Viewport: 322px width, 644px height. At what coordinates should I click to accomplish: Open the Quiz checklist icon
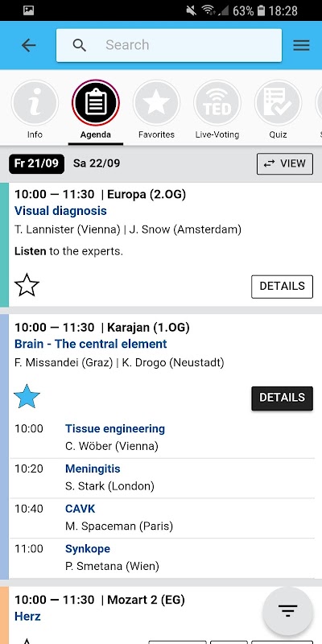278,103
